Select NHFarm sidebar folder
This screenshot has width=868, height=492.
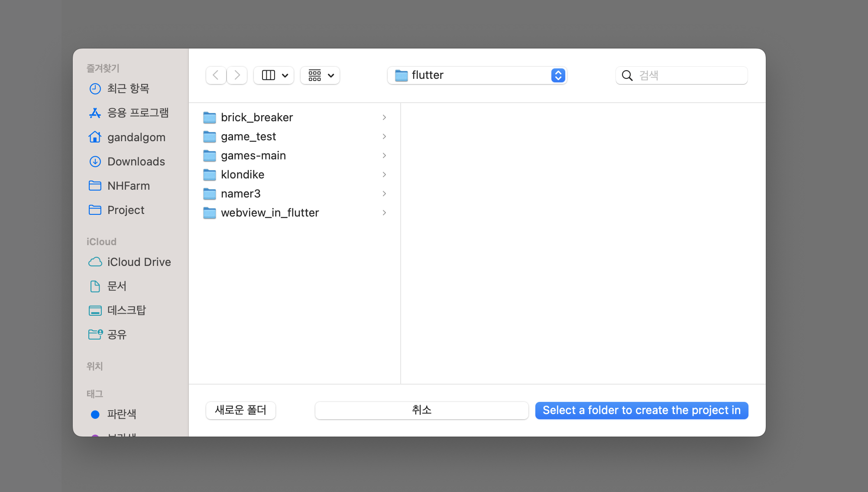pyautogui.click(x=128, y=186)
